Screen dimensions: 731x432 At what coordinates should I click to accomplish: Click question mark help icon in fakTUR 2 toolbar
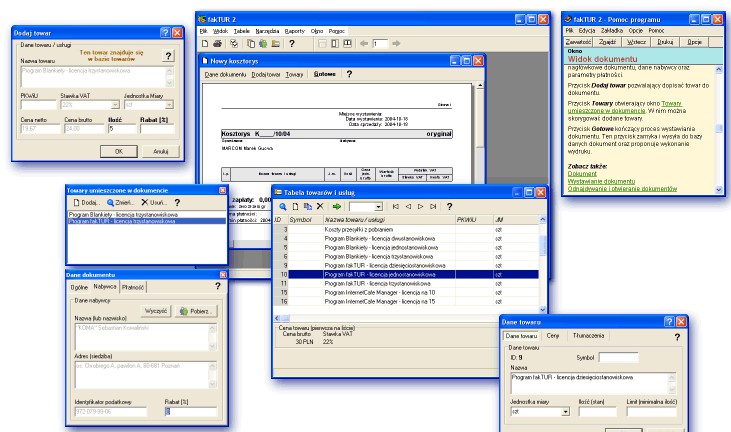coord(292,44)
